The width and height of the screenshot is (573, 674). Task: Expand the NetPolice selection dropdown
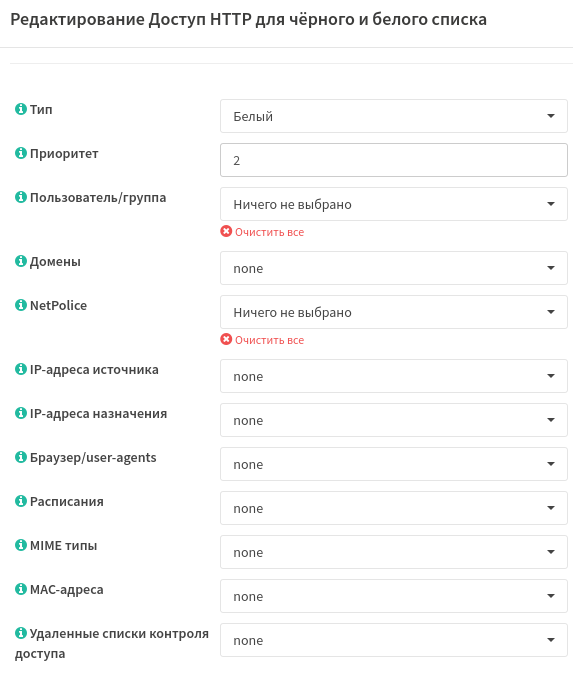pyautogui.click(x=394, y=312)
